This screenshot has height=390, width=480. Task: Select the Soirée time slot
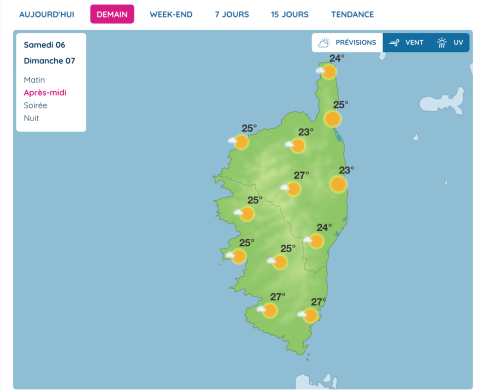pos(35,105)
